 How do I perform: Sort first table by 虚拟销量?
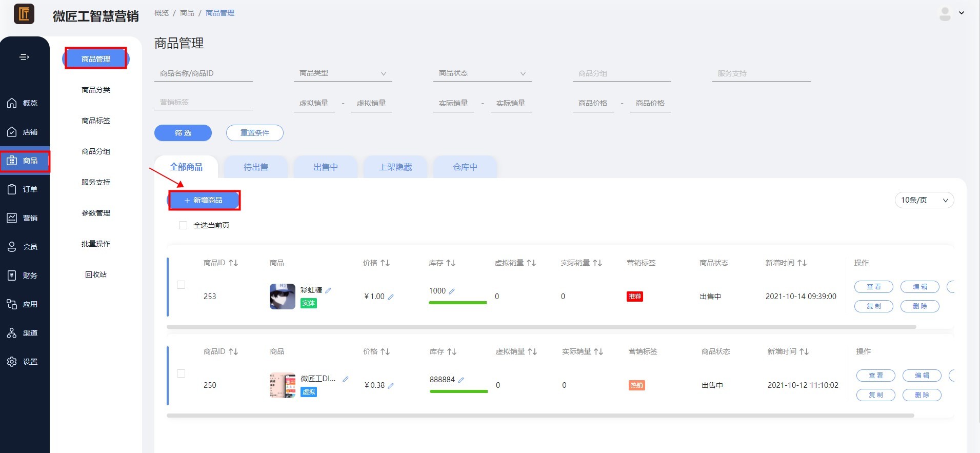531,263
